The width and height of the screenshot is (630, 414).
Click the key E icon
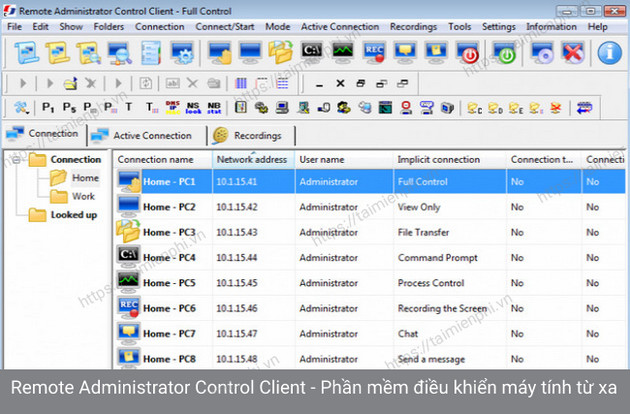pos(515,108)
